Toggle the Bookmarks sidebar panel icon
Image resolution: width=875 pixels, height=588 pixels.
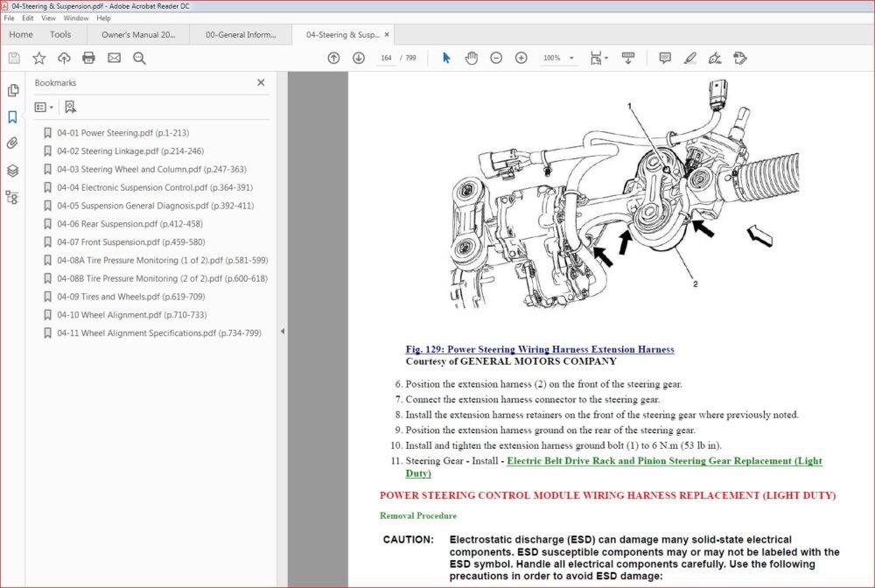pos(13,117)
